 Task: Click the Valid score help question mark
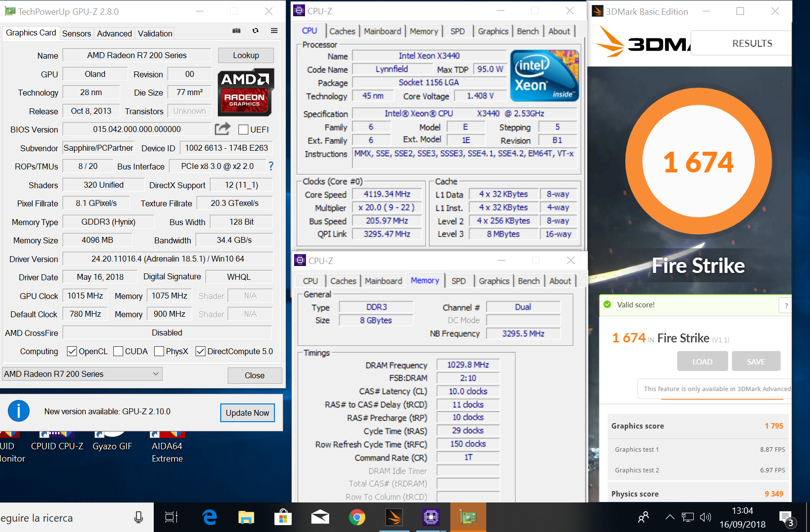tap(786, 305)
